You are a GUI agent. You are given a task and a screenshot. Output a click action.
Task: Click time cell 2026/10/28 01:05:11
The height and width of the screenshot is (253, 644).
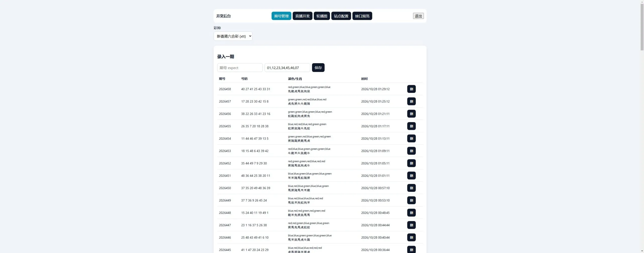tap(375, 163)
